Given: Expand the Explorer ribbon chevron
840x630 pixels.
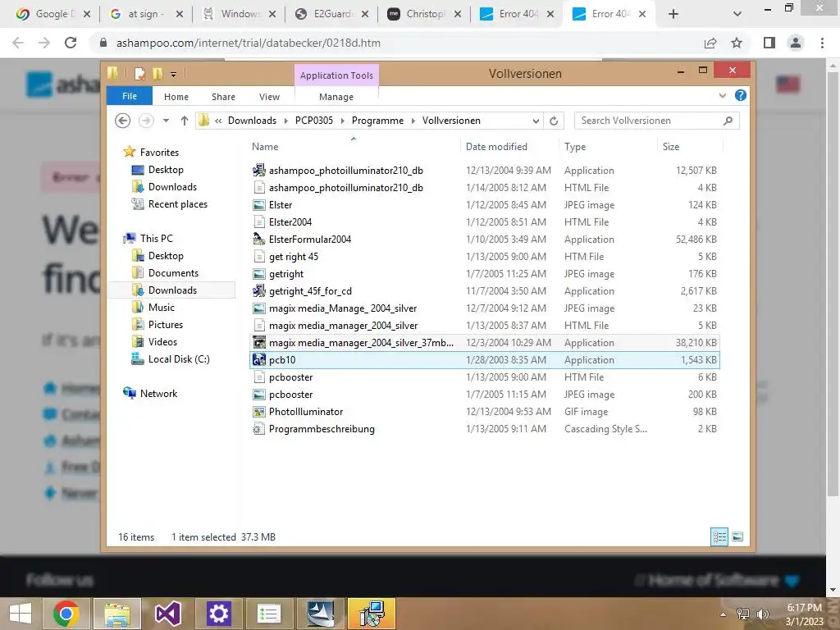Looking at the screenshot, I should click(x=722, y=95).
